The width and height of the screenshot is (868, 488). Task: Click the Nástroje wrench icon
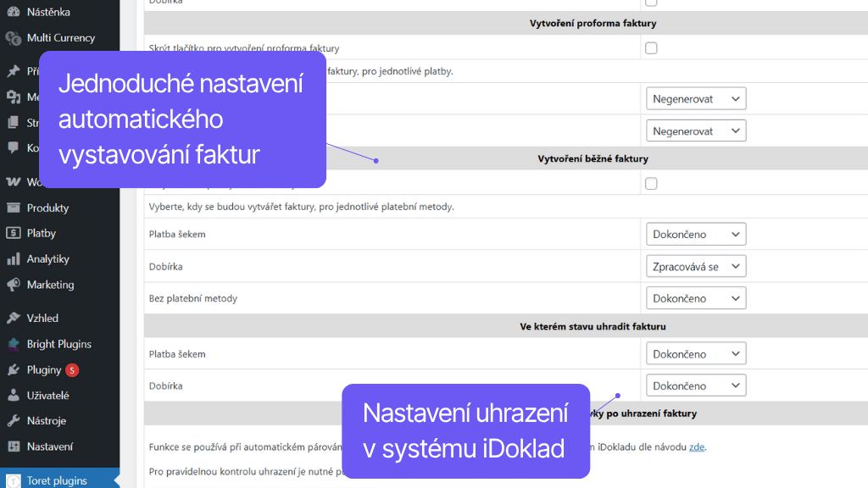click(x=13, y=421)
